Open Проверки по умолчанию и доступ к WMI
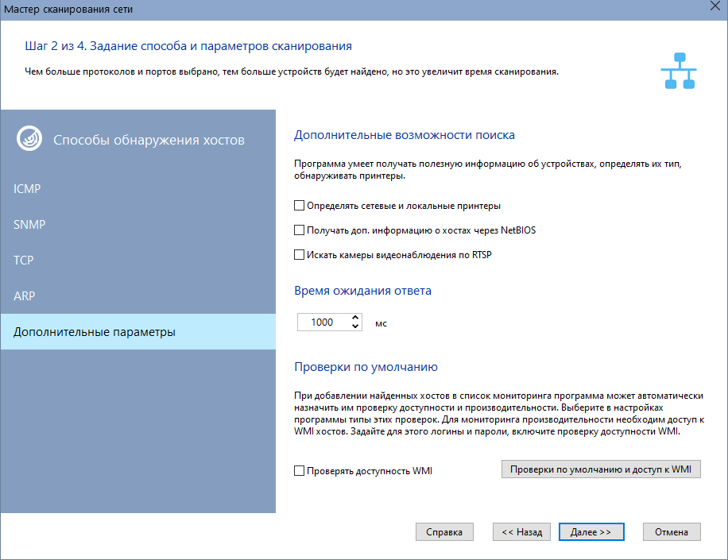The image size is (728, 560). click(601, 469)
